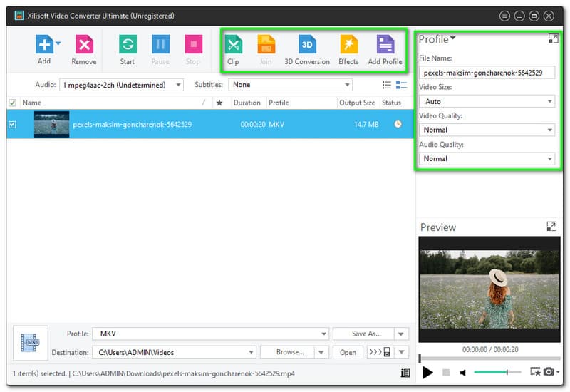Expand the Video Size dropdown

(487, 101)
